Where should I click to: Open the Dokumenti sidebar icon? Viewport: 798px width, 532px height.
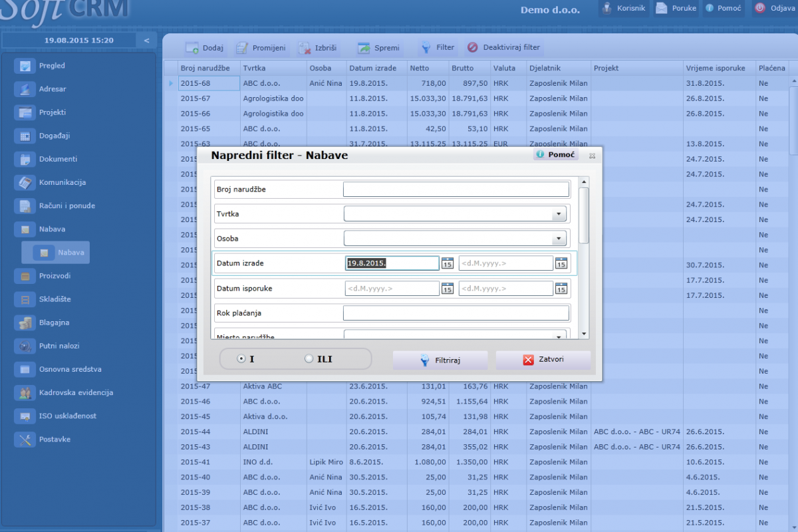[25, 159]
